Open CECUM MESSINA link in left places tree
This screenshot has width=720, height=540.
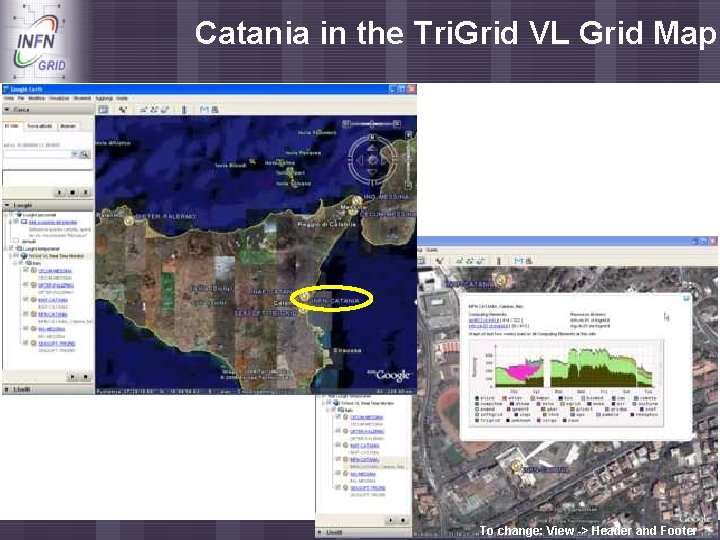[x=55, y=271]
